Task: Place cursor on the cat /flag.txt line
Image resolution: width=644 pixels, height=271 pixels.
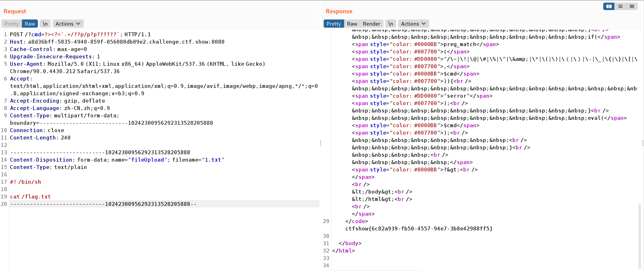Action: click(x=30, y=197)
